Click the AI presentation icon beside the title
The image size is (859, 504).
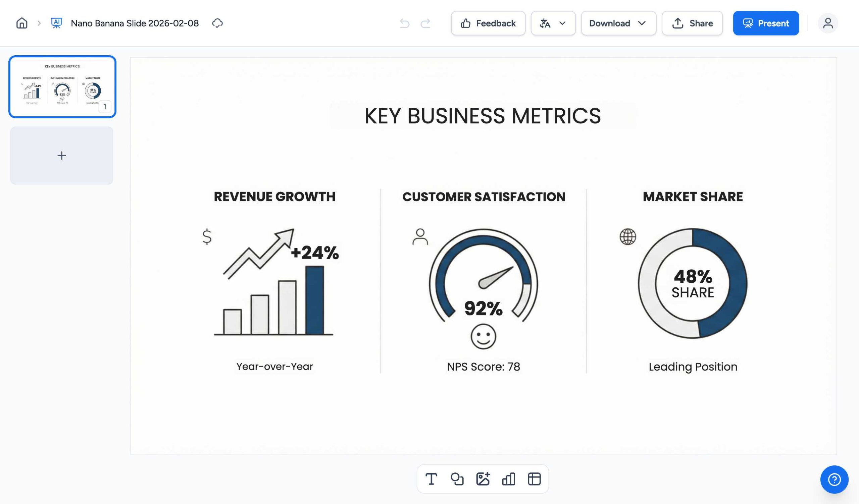56,23
